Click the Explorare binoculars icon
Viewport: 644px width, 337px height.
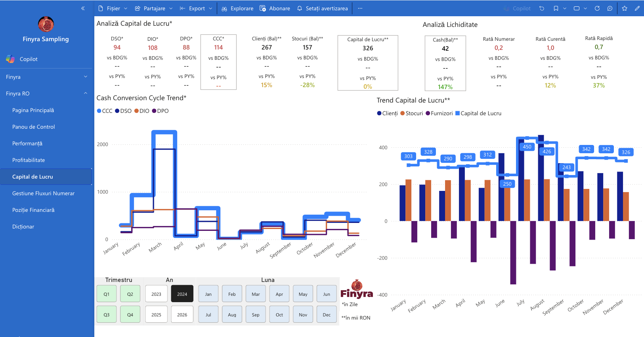[224, 8]
